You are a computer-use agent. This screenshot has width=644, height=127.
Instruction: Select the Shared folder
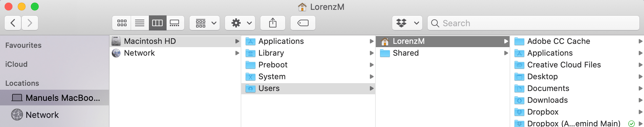(x=443, y=53)
